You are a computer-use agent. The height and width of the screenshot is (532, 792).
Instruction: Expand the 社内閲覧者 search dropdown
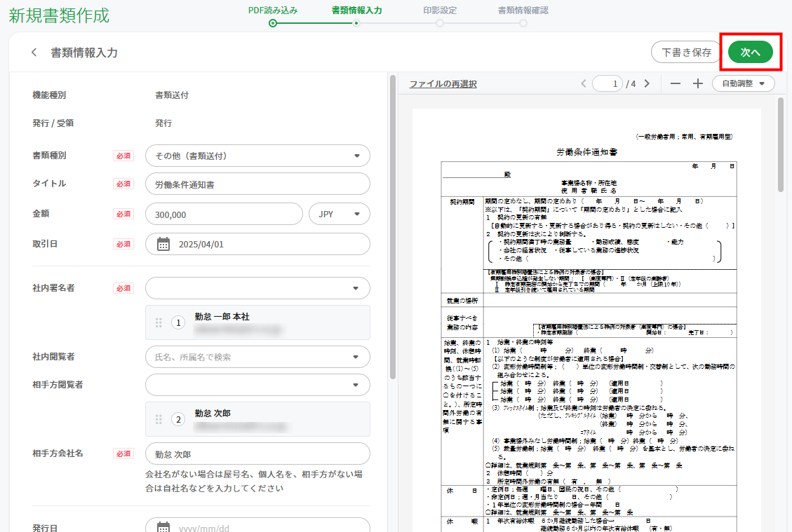click(x=257, y=357)
